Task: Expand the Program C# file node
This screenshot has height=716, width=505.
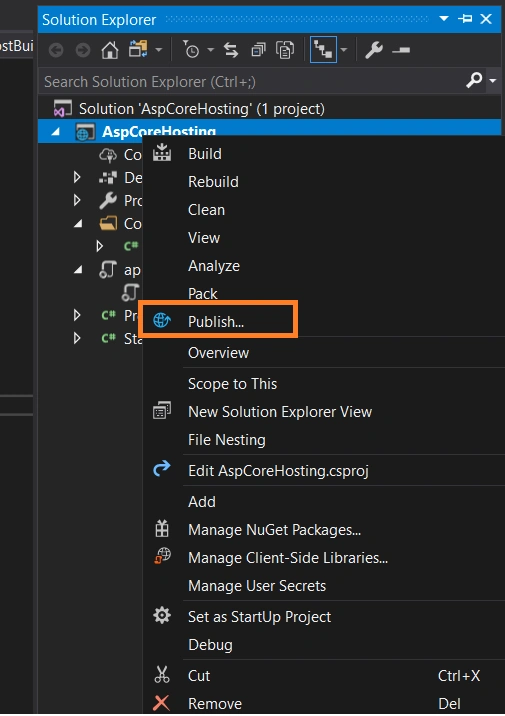Action: tap(77, 315)
